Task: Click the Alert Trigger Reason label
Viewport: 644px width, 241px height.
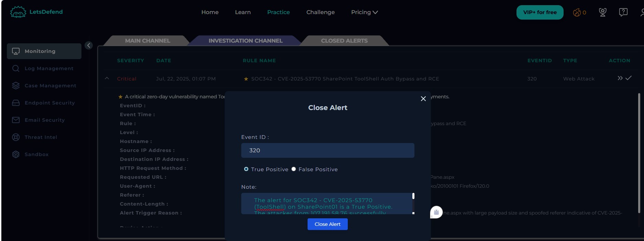Action: (x=151, y=213)
